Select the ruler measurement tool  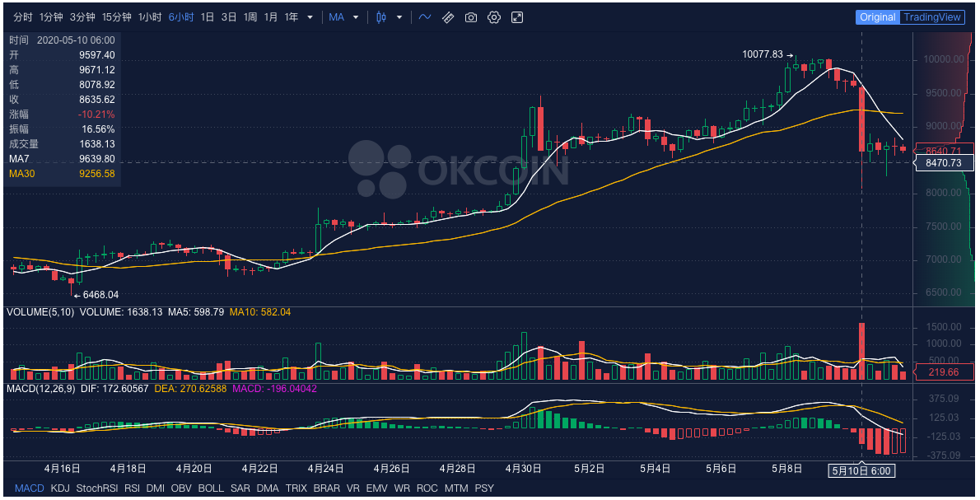[448, 16]
